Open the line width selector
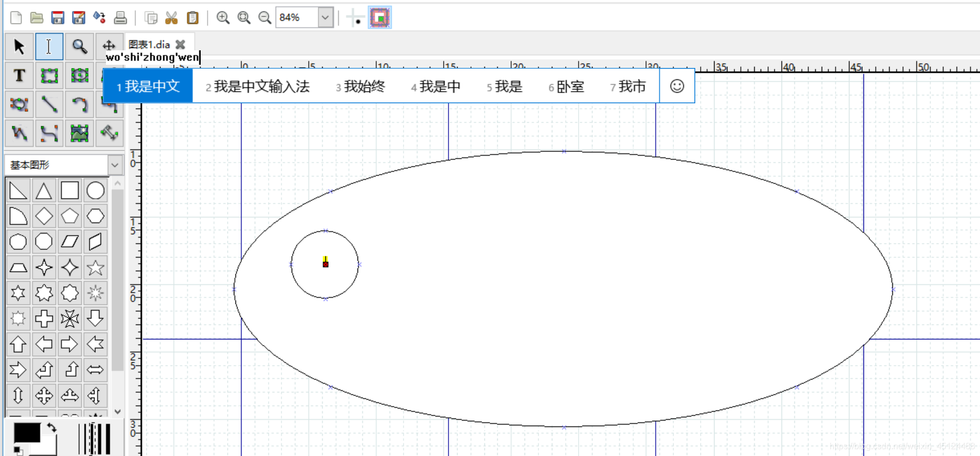 [x=95, y=439]
